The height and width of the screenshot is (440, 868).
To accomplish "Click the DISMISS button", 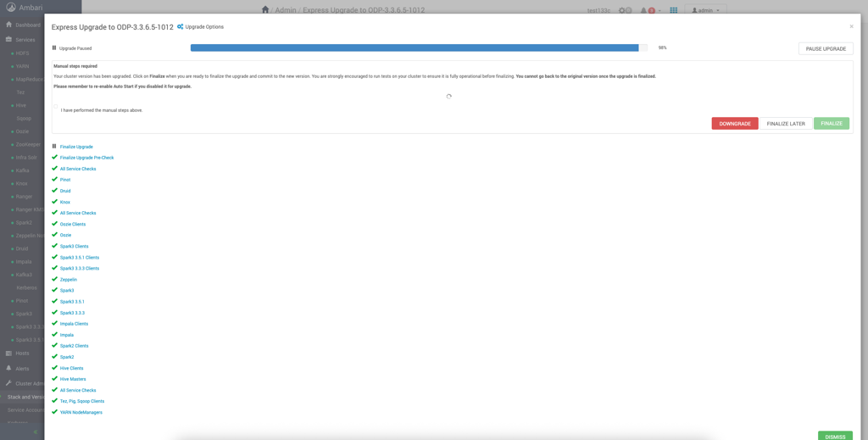I will click(x=835, y=436).
